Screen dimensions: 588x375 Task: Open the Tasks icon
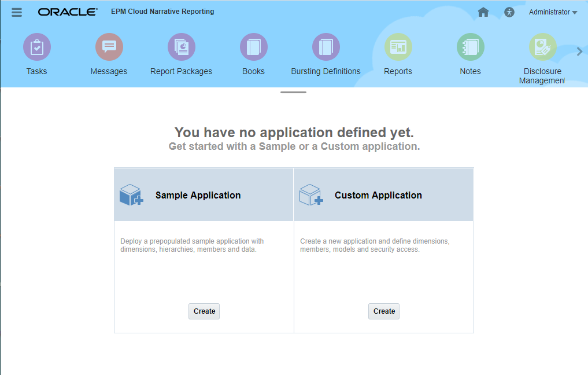coord(37,47)
